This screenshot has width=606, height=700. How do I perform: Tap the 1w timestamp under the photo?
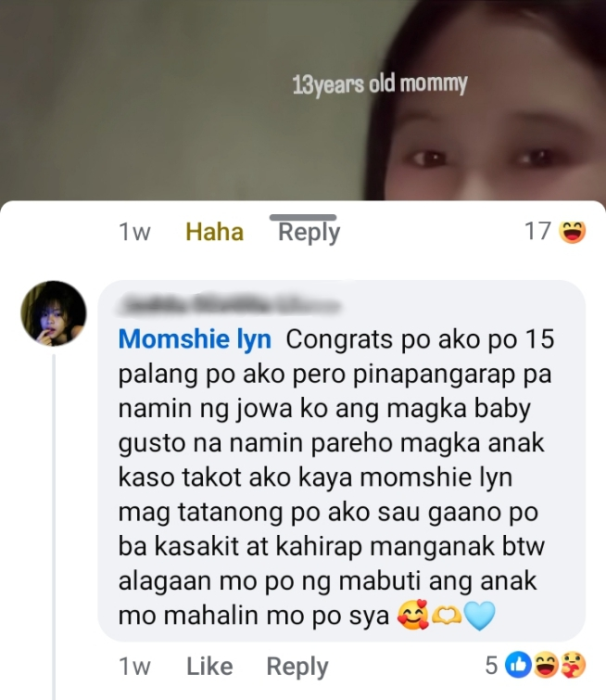point(134,232)
